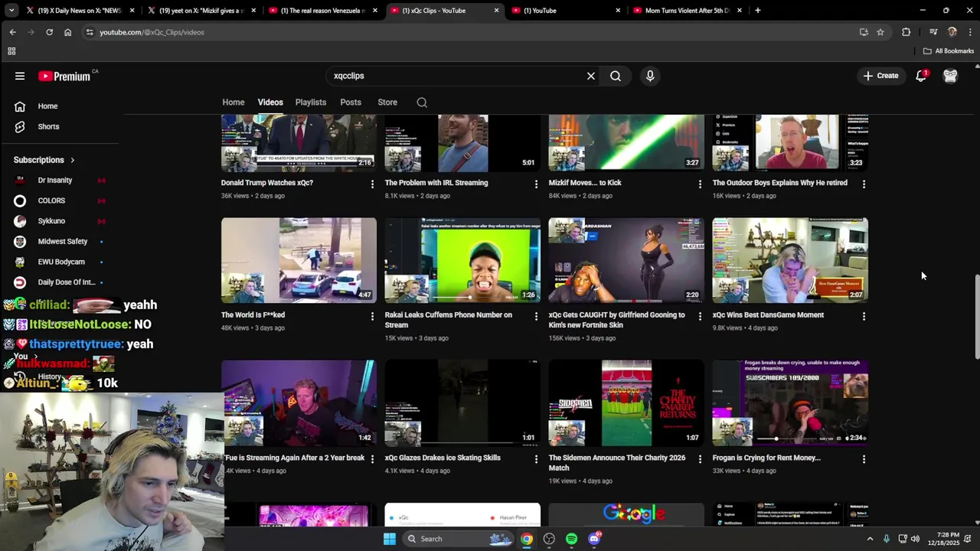This screenshot has height=551, width=980.
Task: Click the Create button
Action: tap(880, 76)
